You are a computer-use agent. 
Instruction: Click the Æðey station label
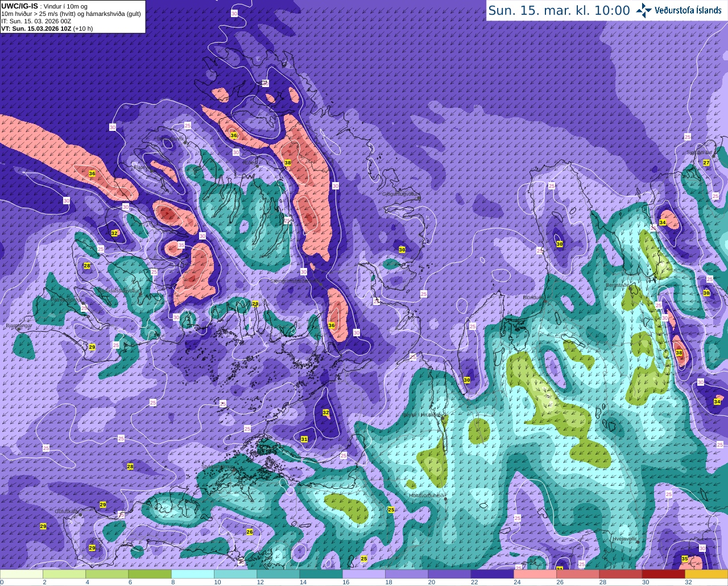[250, 162]
